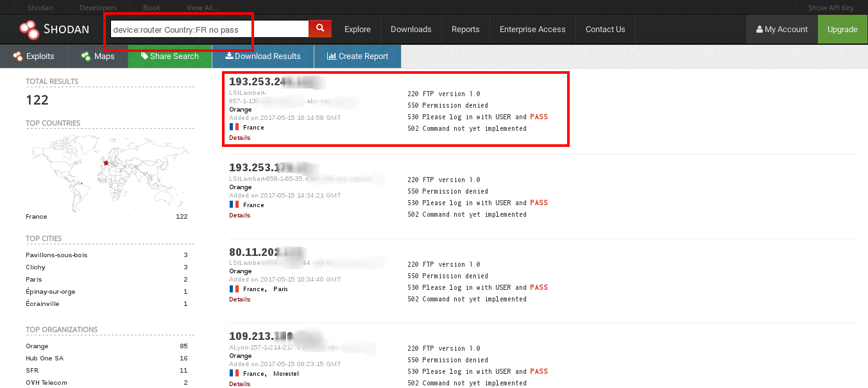Focus the search query input field
Screen dimensions: 868x388
click(209, 30)
